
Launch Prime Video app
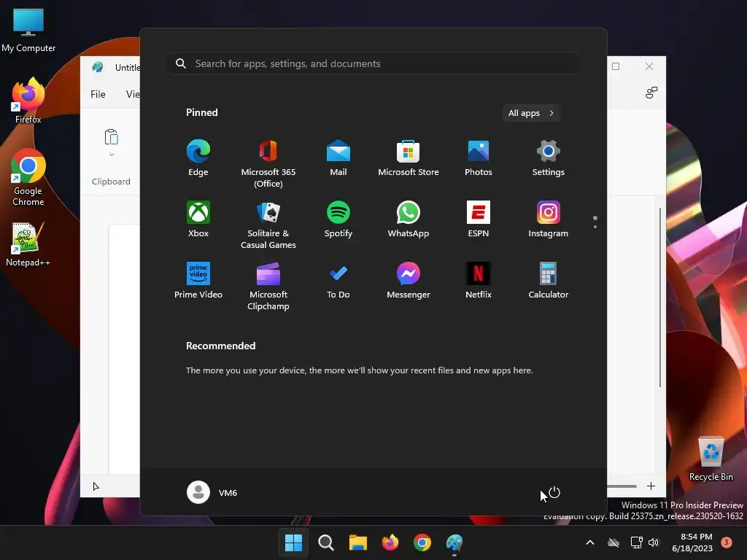point(198,281)
